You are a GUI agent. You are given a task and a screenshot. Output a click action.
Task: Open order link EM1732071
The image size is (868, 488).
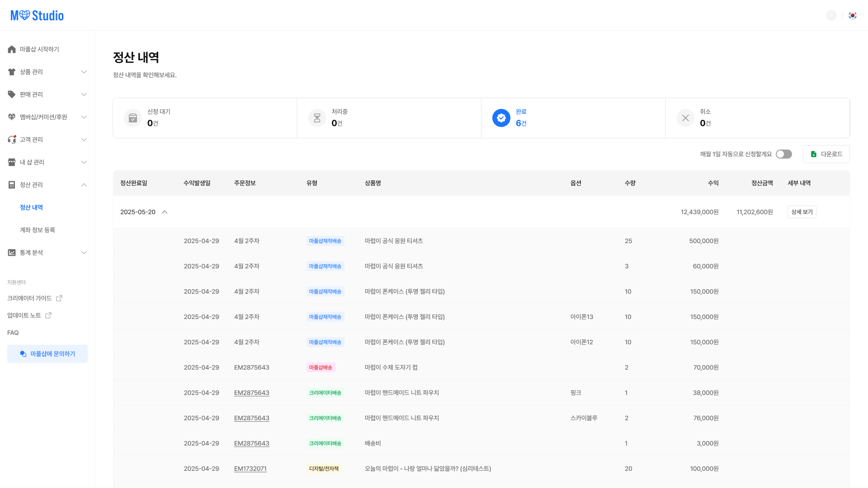pyautogui.click(x=250, y=469)
